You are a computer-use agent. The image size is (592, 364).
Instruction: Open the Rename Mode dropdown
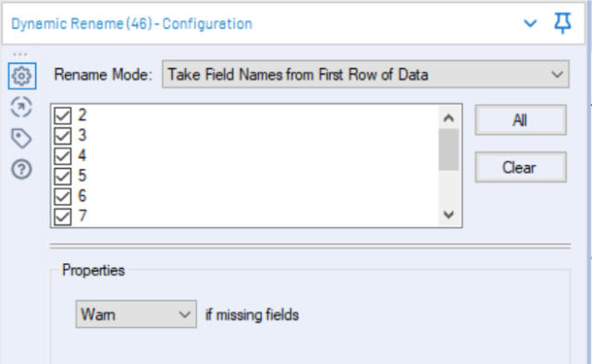pyautogui.click(x=365, y=74)
